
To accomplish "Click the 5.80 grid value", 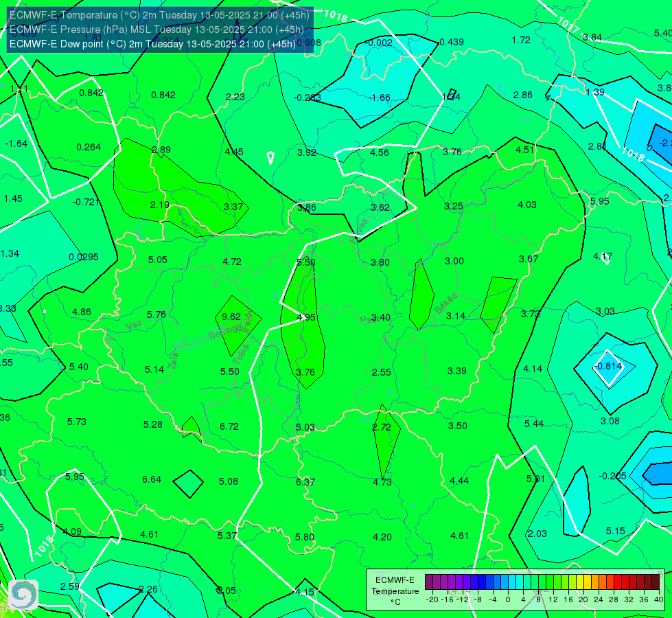I will click(304, 537).
